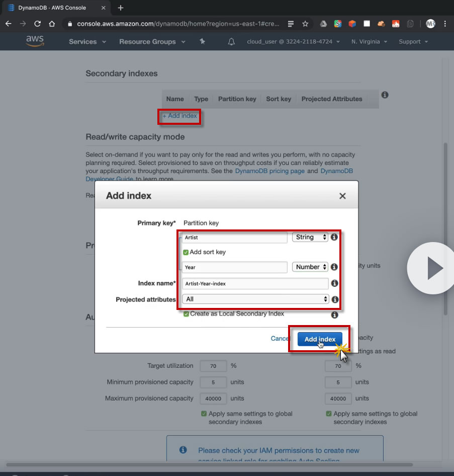Click the browser back arrow
This screenshot has width=454, height=476.
click(x=9, y=24)
